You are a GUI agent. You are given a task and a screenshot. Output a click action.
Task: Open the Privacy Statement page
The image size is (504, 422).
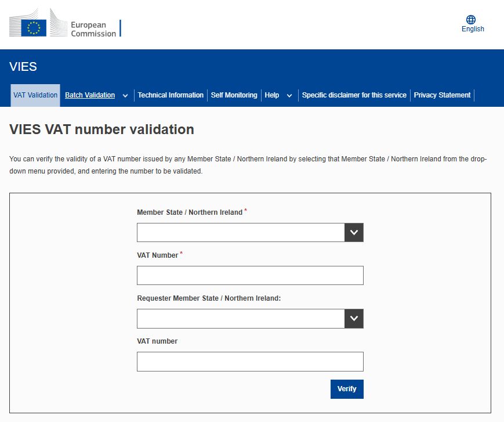(442, 95)
